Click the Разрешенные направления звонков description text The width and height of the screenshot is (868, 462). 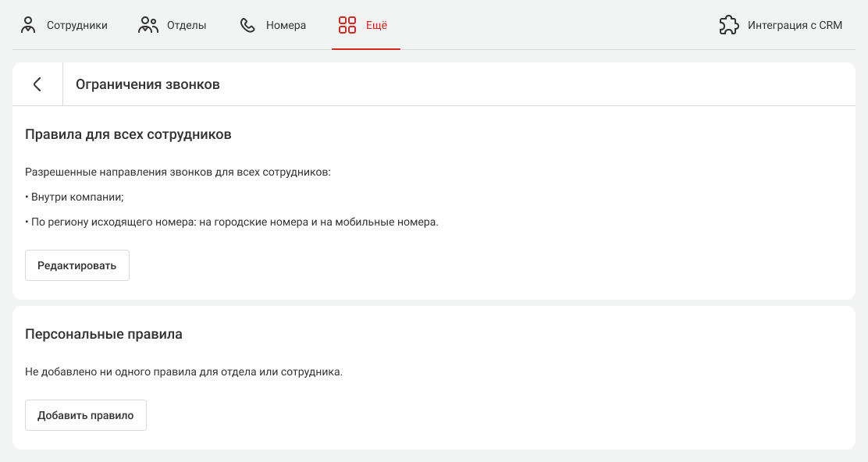click(x=178, y=172)
